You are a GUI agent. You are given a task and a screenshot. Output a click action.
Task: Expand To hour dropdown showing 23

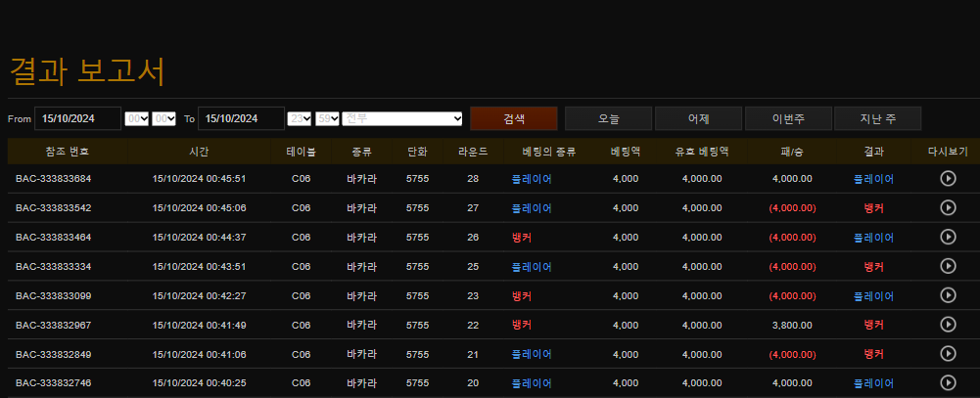[300, 118]
